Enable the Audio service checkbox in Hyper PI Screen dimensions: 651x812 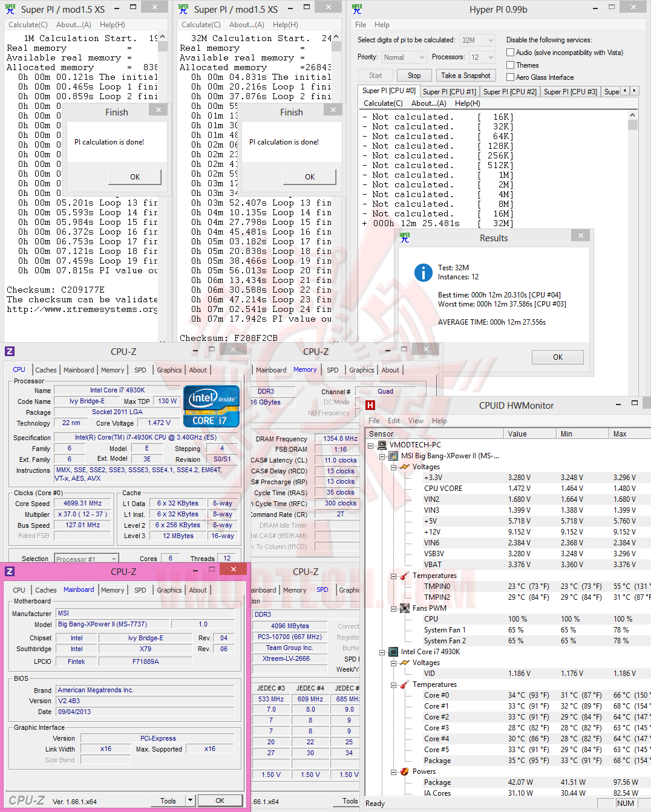(510, 53)
